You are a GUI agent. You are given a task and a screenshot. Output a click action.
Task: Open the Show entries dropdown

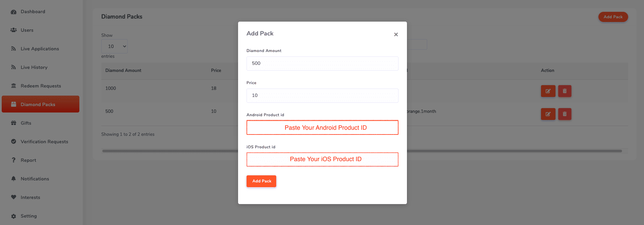click(114, 46)
